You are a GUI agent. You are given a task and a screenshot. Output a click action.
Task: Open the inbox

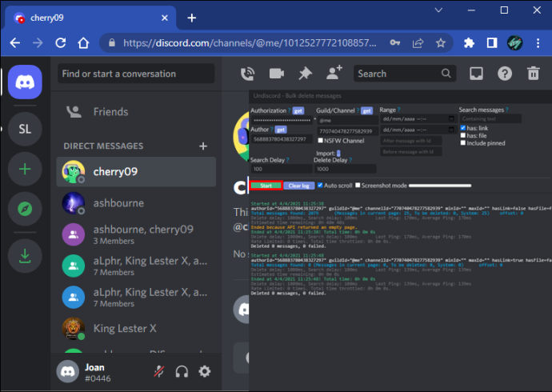476,74
